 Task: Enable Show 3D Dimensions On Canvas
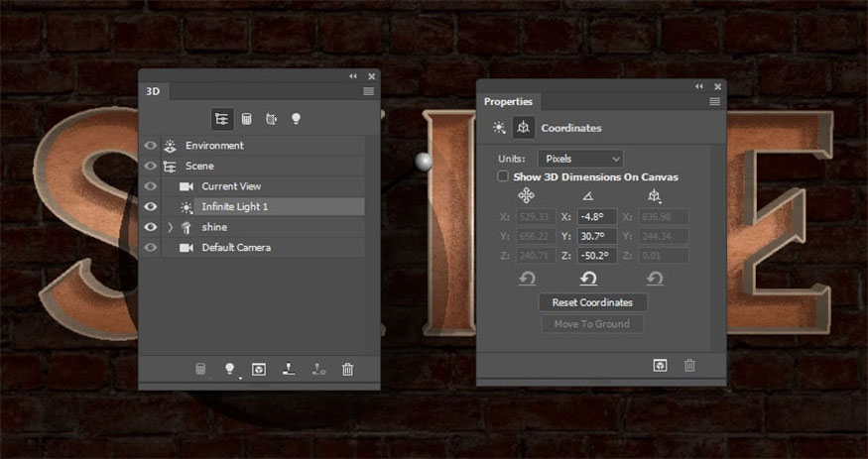(504, 176)
